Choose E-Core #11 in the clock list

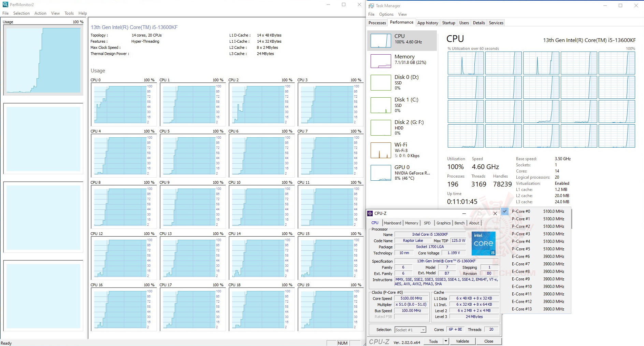pos(536,294)
